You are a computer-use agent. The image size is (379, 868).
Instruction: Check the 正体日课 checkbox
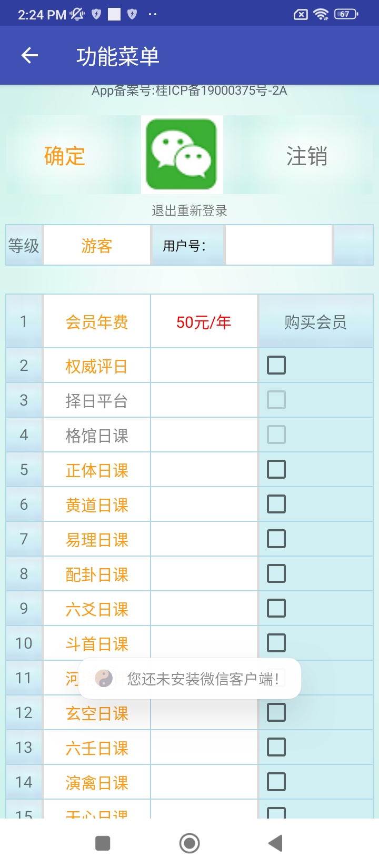tap(276, 469)
